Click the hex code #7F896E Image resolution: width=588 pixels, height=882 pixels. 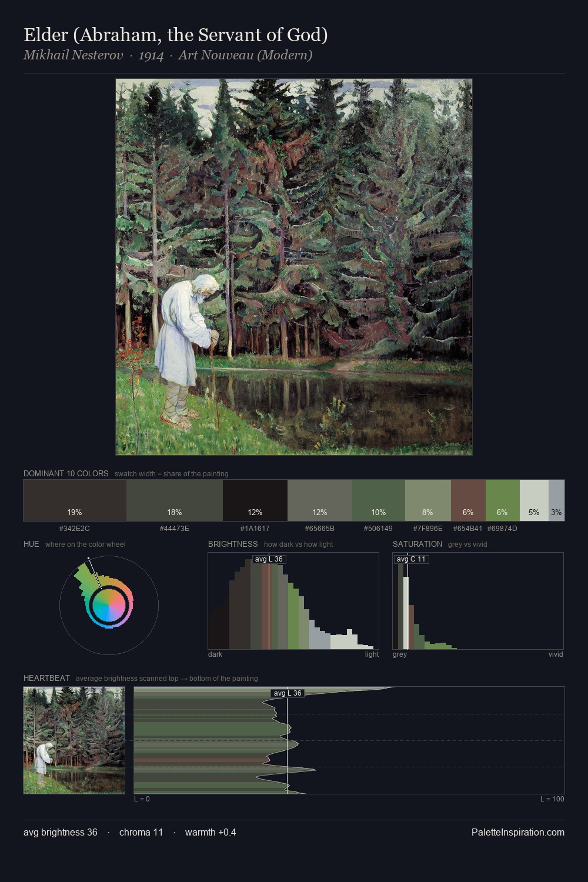(x=427, y=529)
